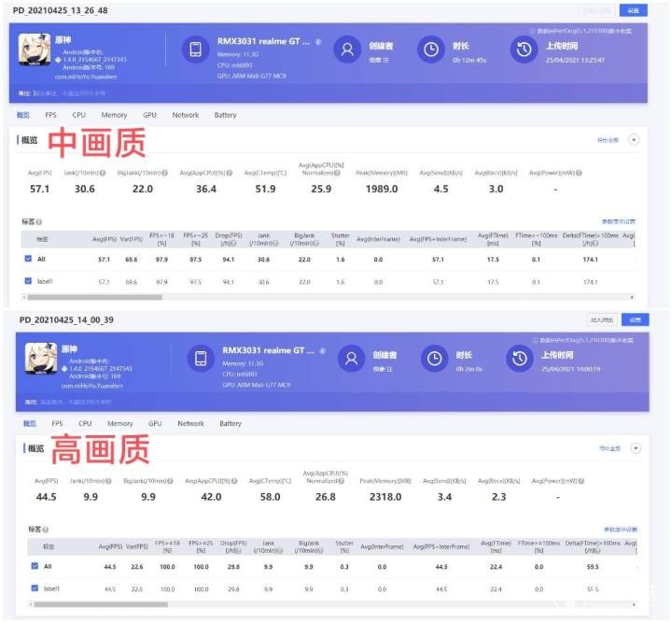Click the duration clock icon showing 0h 12m 45s
The width and height of the screenshot is (672, 623).
(430, 50)
